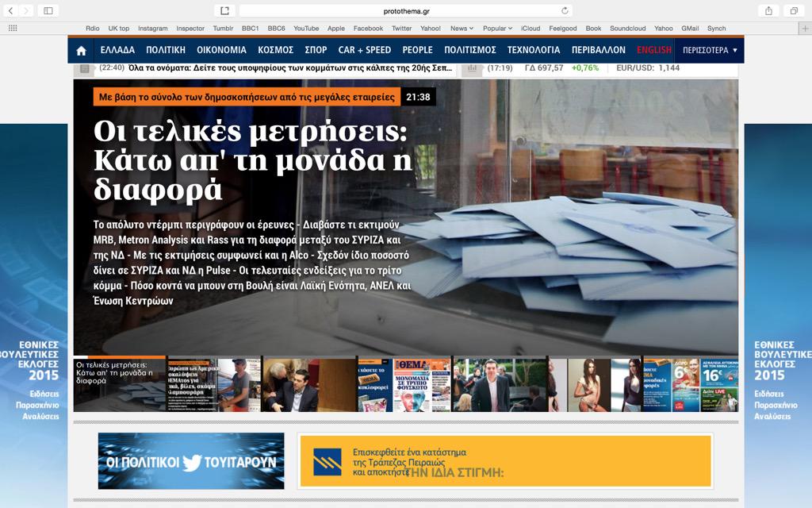Open the ΠΟΛΙΤΙΚΗ section

point(166,50)
